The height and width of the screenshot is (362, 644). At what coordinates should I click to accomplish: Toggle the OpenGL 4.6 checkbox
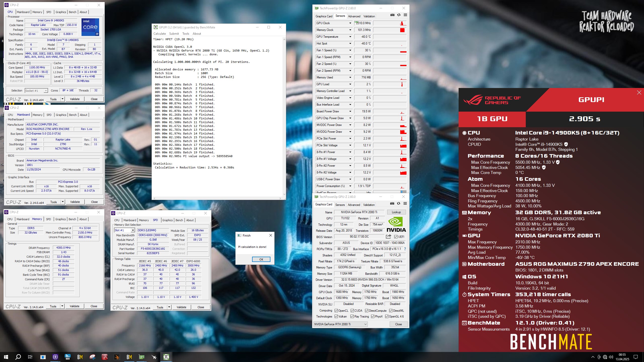(x=387, y=316)
